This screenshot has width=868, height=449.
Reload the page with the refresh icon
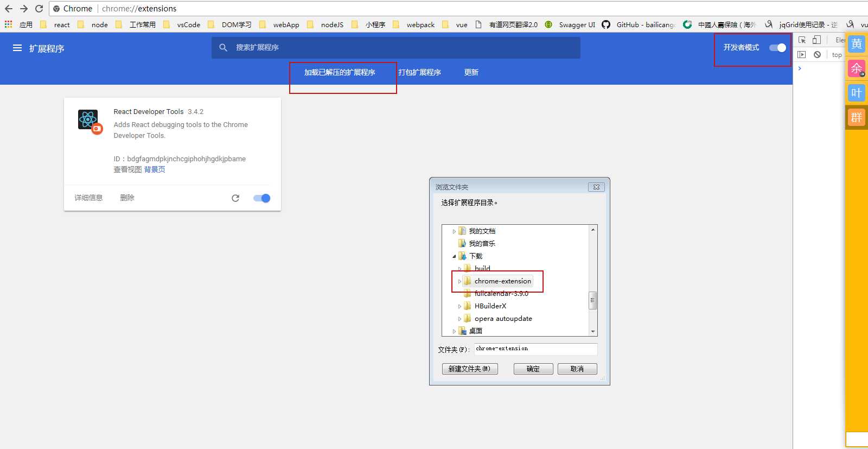pyautogui.click(x=39, y=9)
